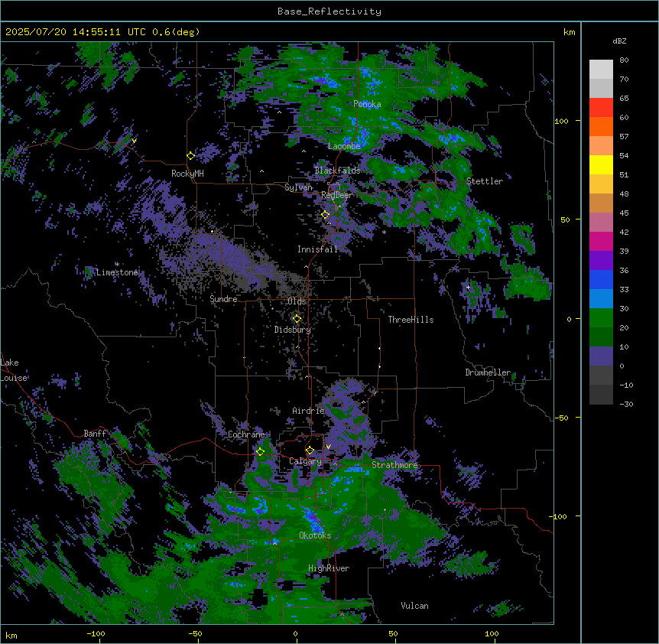Select the Lacombe label on the map
The height and width of the screenshot is (644, 659).
pyautogui.click(x=344, y=146)
